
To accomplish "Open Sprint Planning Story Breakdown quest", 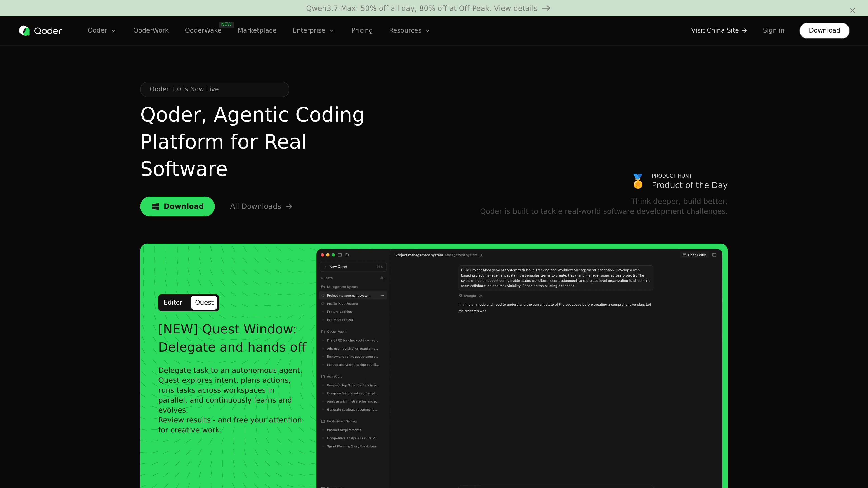I will (353, 446).
